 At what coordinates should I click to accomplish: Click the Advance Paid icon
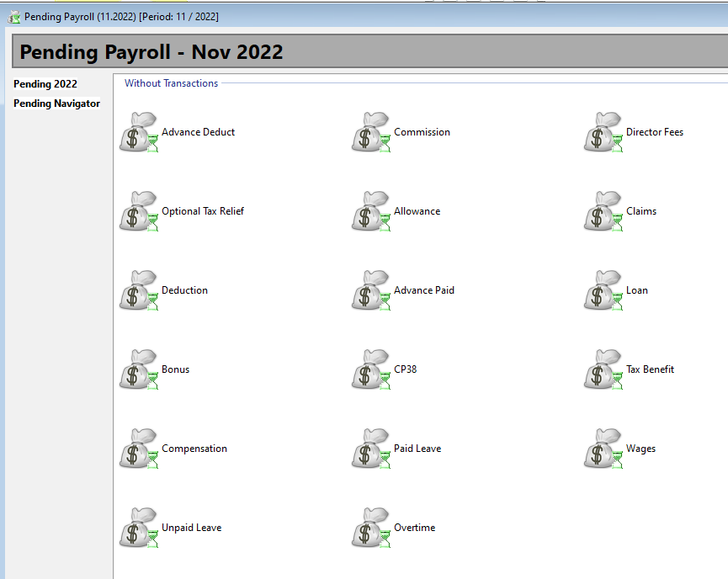(370, 290)
